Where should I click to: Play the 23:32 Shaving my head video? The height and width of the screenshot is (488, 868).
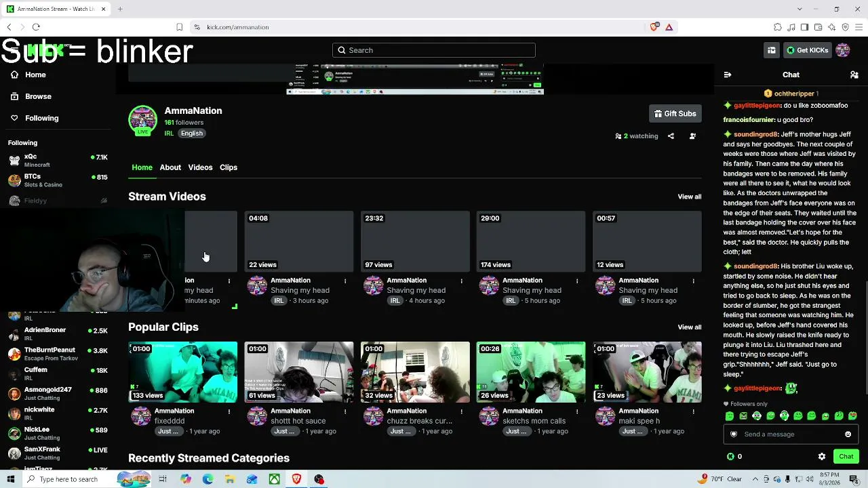point(415,241)
